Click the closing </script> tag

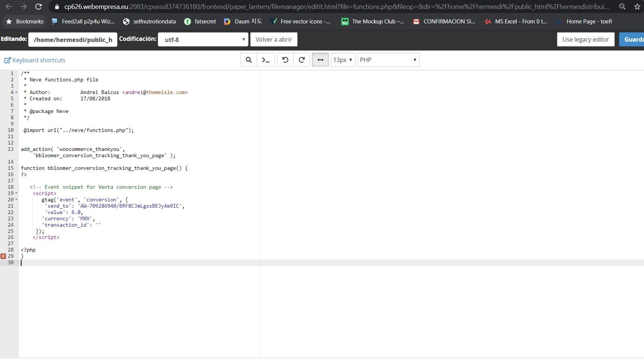coord(46,237)
